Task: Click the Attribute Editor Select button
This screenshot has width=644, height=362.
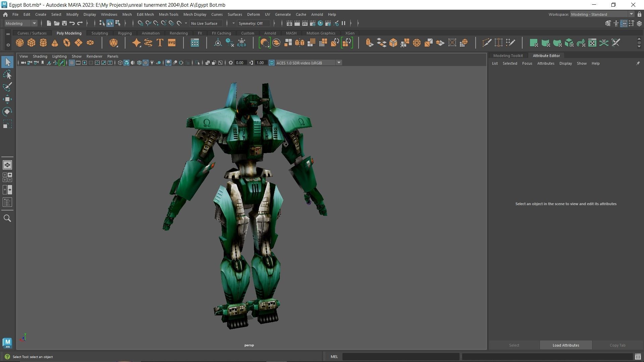Action: pyautogui.click(x=514, y=345)
